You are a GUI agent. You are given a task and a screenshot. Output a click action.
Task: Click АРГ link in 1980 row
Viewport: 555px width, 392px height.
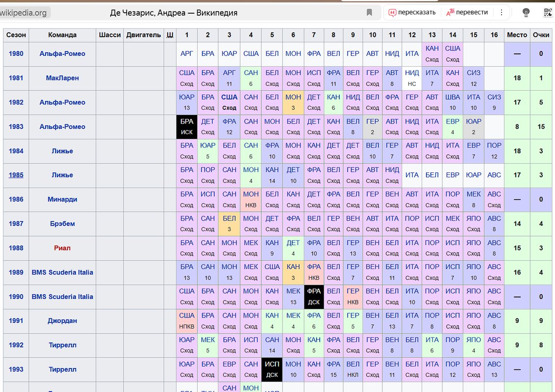tap(186, 54)
